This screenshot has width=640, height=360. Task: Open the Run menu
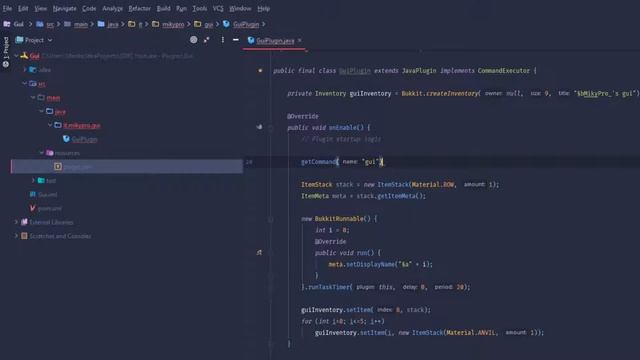pyautogui.click(x=181, y=8)
